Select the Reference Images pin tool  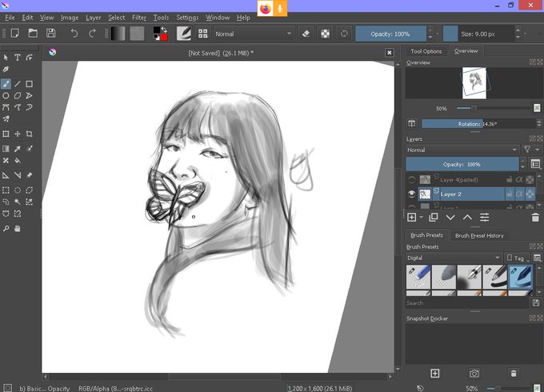[29, 175]
